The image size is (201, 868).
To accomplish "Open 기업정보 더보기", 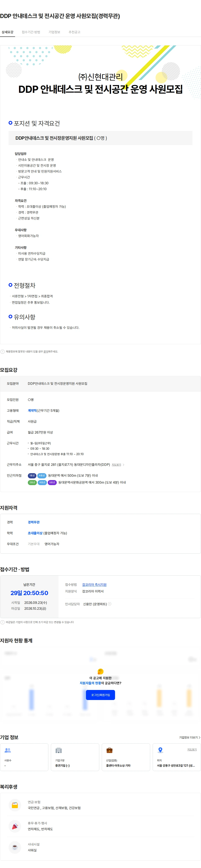I will click(189, 737).
